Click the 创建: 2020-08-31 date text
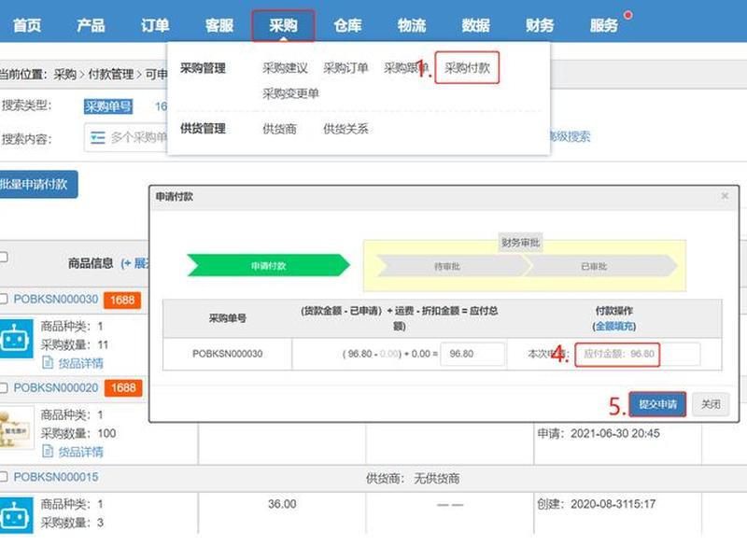Viewport: 747px width, 560px height. click(597, 504)
